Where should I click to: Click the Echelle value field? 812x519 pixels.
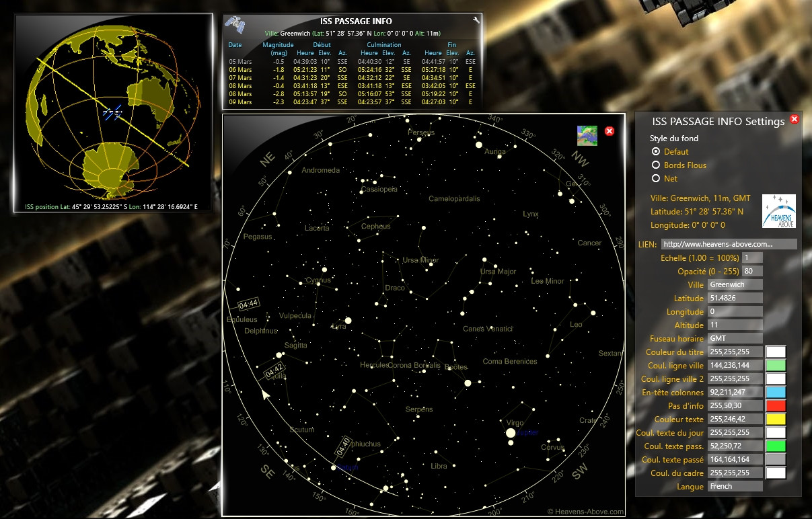752,257
